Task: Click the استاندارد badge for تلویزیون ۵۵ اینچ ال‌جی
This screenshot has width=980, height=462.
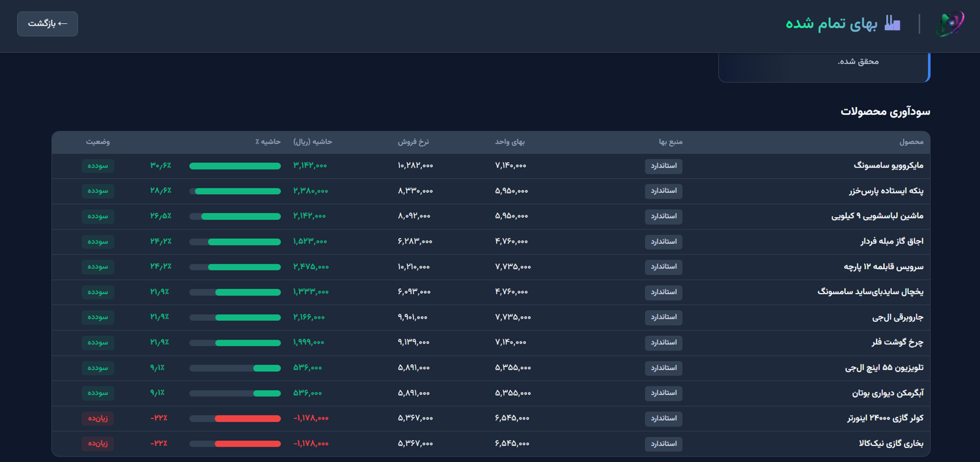Action: [x=664, y=368]
